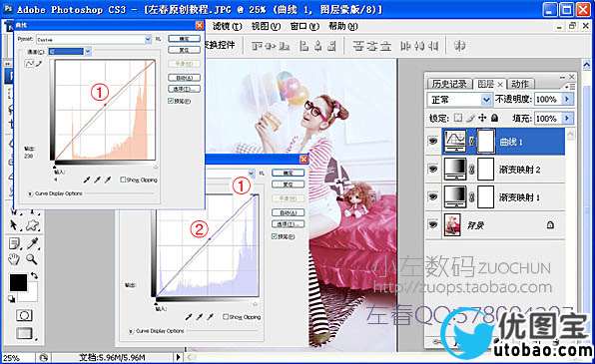Click the Quick Mask mode icon
Viewport: 595px width, 364px height.
point(24,315)
